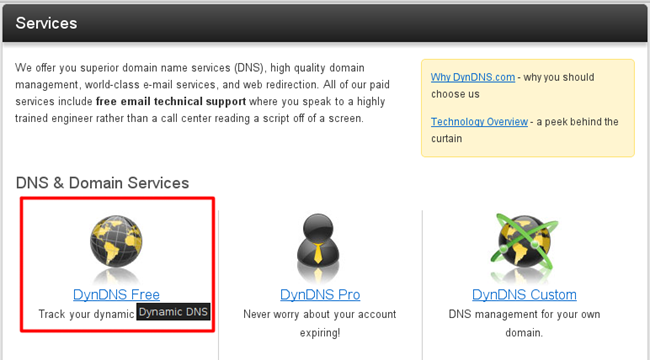
Task: Open the DynDNS Custom link
Action: [x=524, y=294]
